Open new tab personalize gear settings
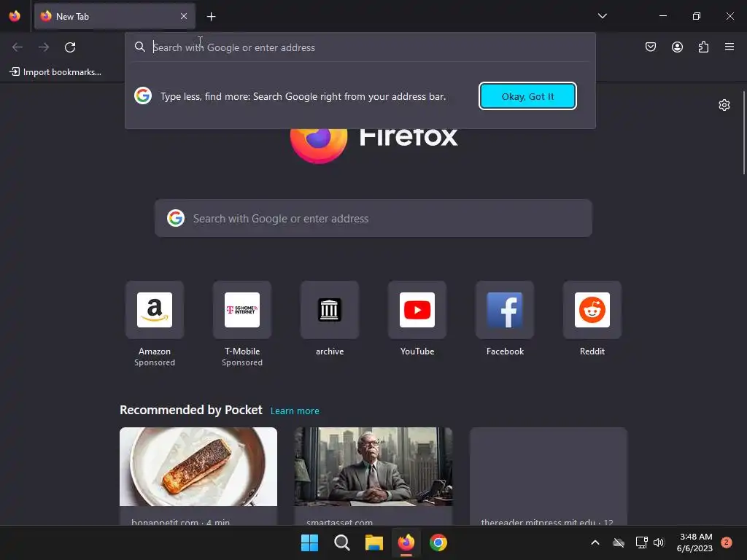Screen dimensions: 747x560 (724, 105)
